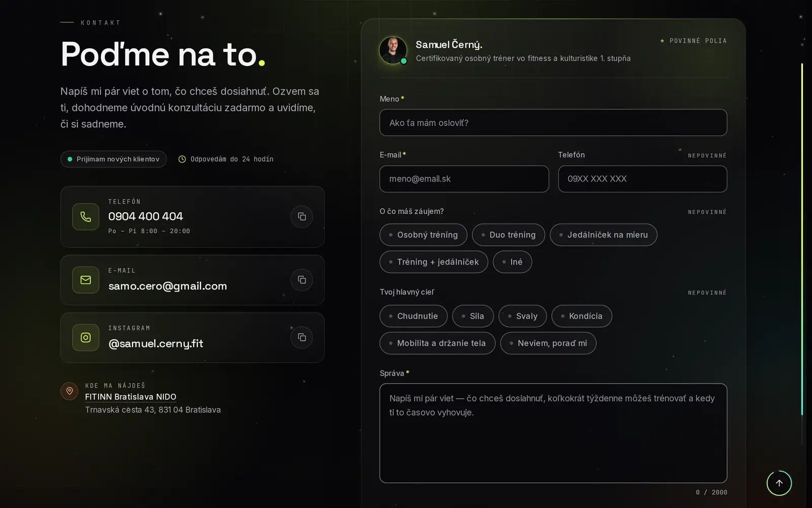Click the address Trnavská cesta 43
This screenshot has width=812, height=508.
coord(153,410)
